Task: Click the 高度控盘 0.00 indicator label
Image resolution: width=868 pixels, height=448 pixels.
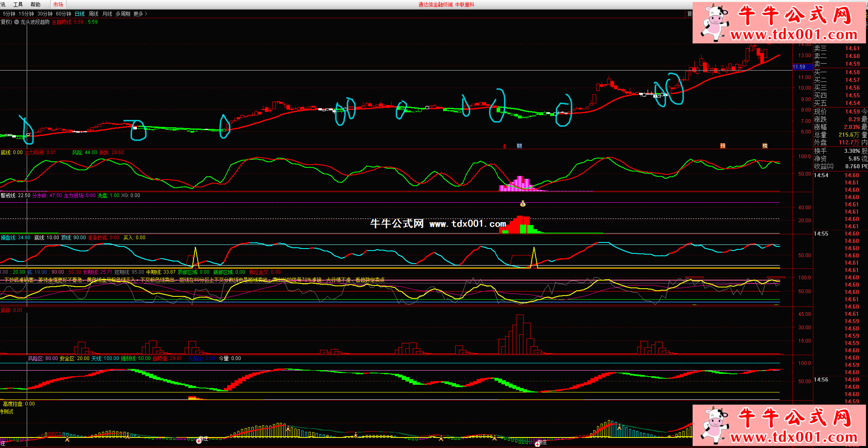Action: tap(19, 404)
